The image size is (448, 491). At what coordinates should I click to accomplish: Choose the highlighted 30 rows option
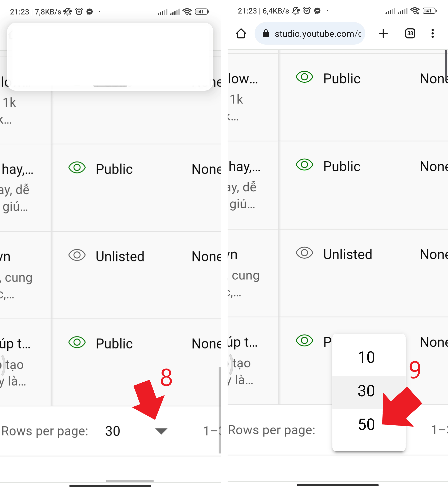(366, 391)
